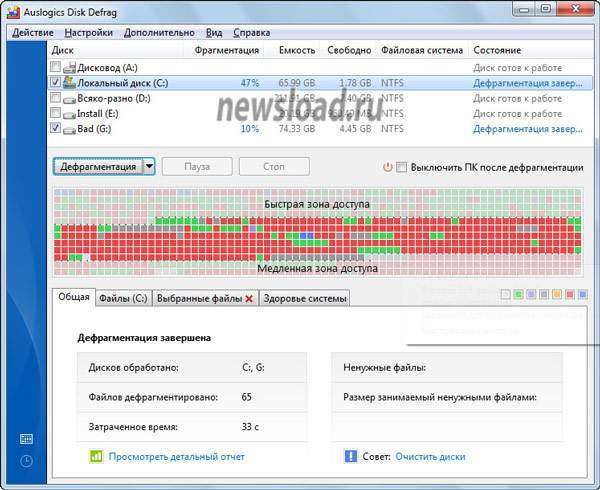Viewport: 600px width, 490px height.
Task: Click the 10% fragmentation value for Bad (G:)
Action: [250, 129]
